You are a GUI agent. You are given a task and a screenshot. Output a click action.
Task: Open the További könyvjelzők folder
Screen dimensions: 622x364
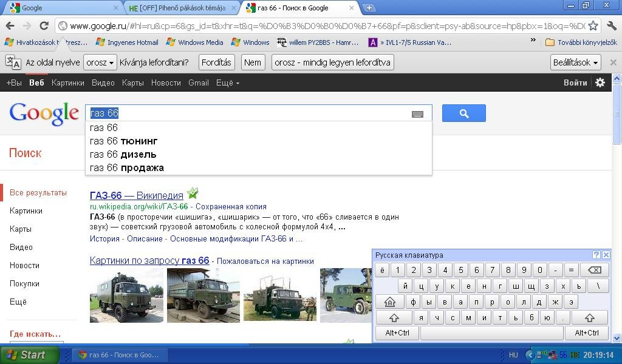pos(581,42)
